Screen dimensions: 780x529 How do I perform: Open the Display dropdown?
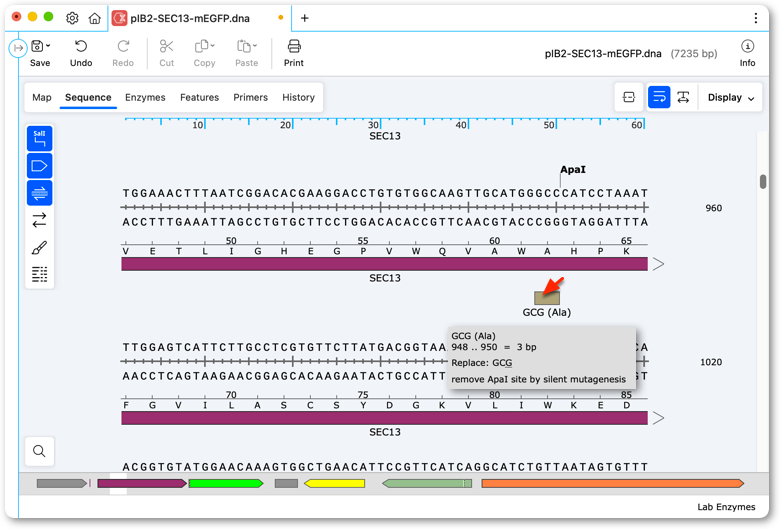pyautogui.click(x=731, y=98)
